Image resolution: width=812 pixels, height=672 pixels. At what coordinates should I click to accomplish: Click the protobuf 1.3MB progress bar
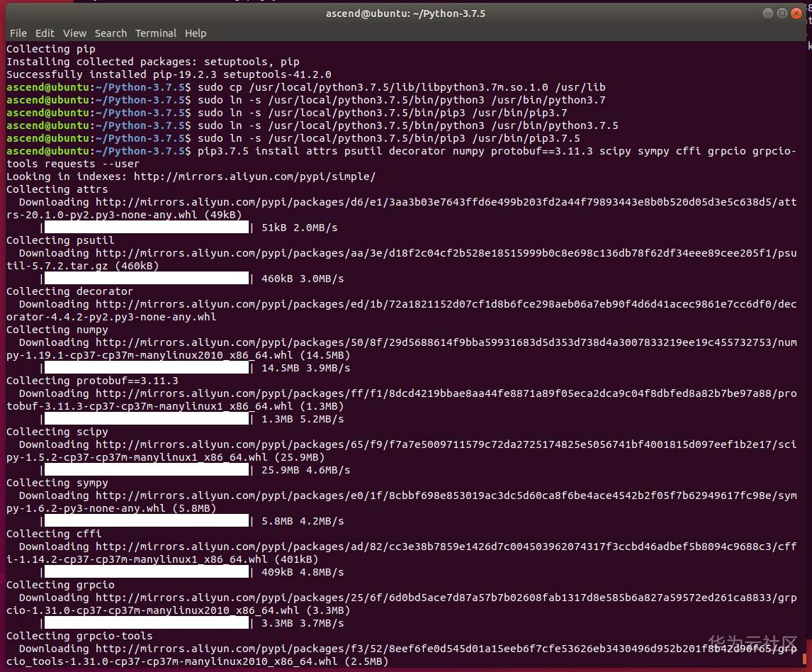tap(147, 419)
